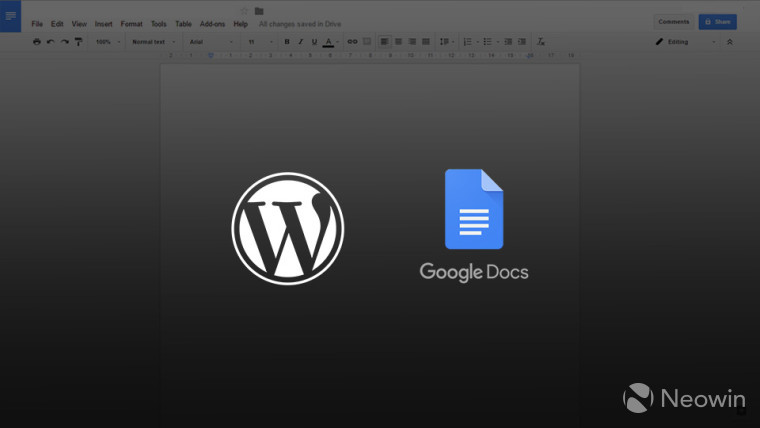Open the Arial font dropdown

pyautogui.click(x=211, y=42)
